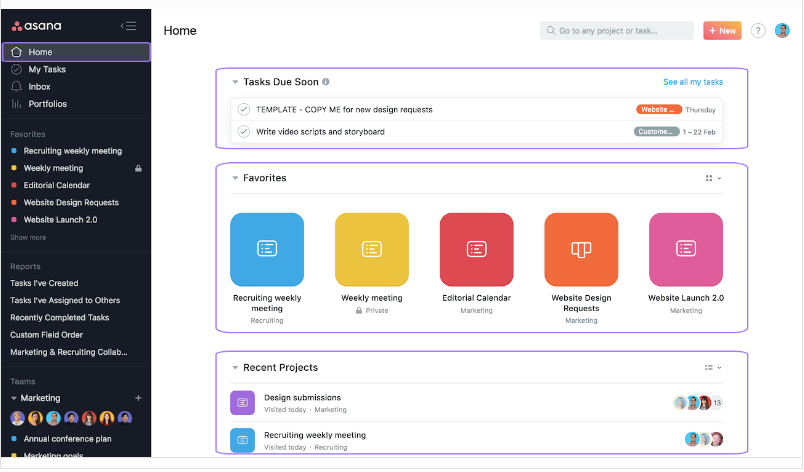Complete the Write video scripts and storyboard task
The width and height of the screenshot is (804, 472).
coord(244,131)
